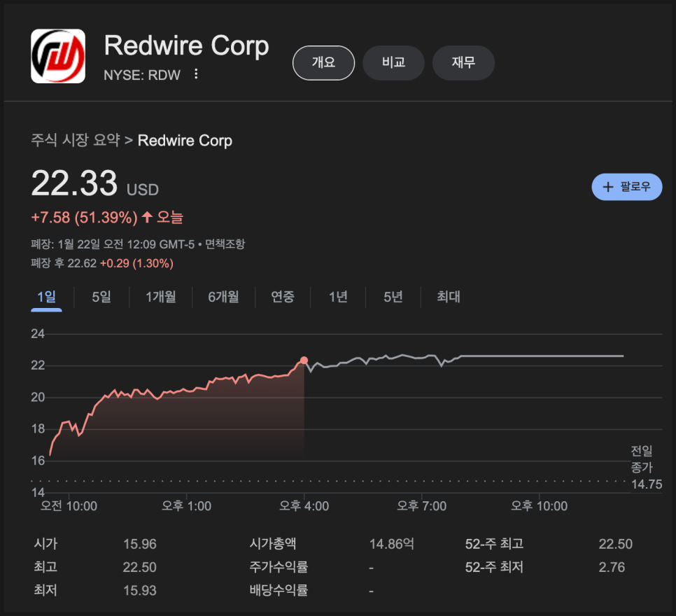Click the 폐장 후 22.62 after-hours price
The width and height of the screenshot is (676, 616).
64,264
